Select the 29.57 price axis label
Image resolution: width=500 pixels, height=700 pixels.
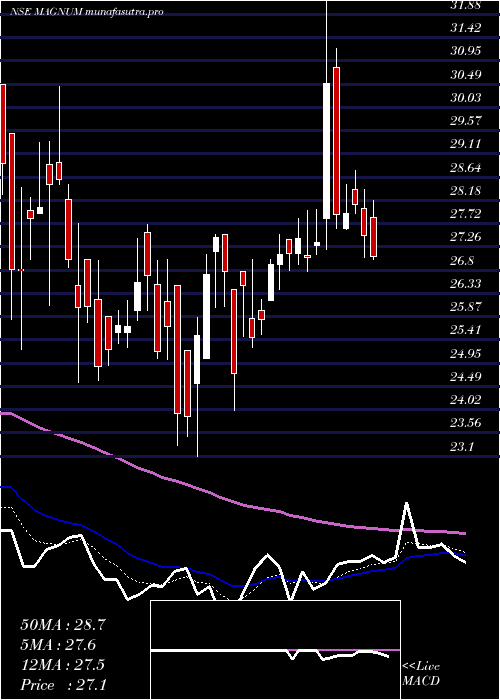[x=466, y=121]
